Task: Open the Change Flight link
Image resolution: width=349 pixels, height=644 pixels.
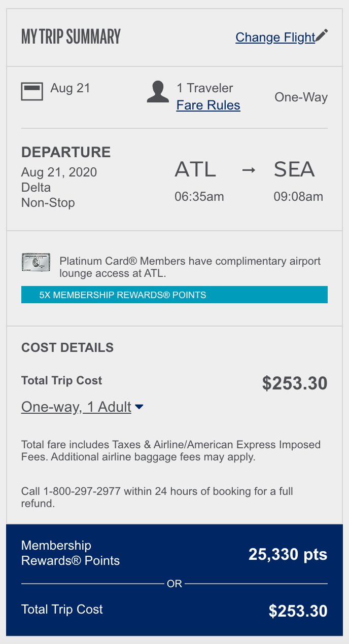Action: pyautogui.click(x=275, y=37)
